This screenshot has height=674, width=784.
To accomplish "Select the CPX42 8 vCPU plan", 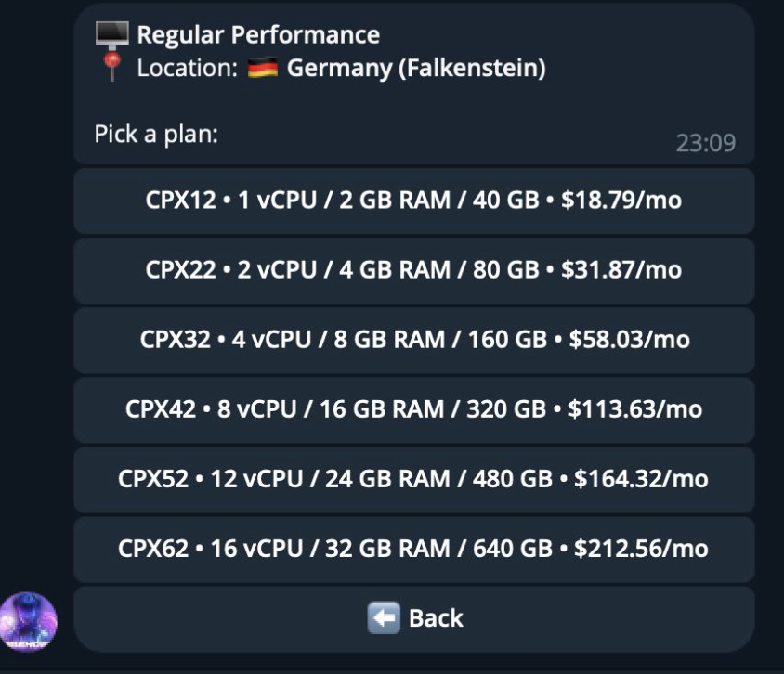I will click(x=414, y=409).
